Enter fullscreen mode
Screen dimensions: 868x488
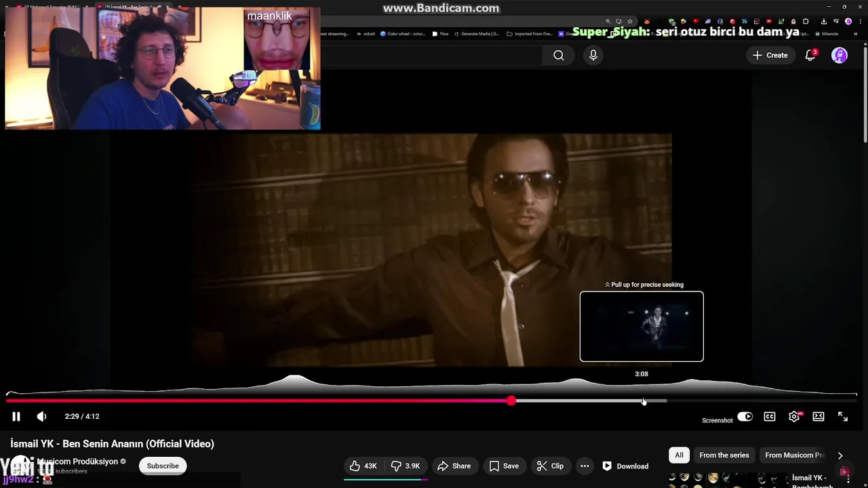click(x=843, y=417)
